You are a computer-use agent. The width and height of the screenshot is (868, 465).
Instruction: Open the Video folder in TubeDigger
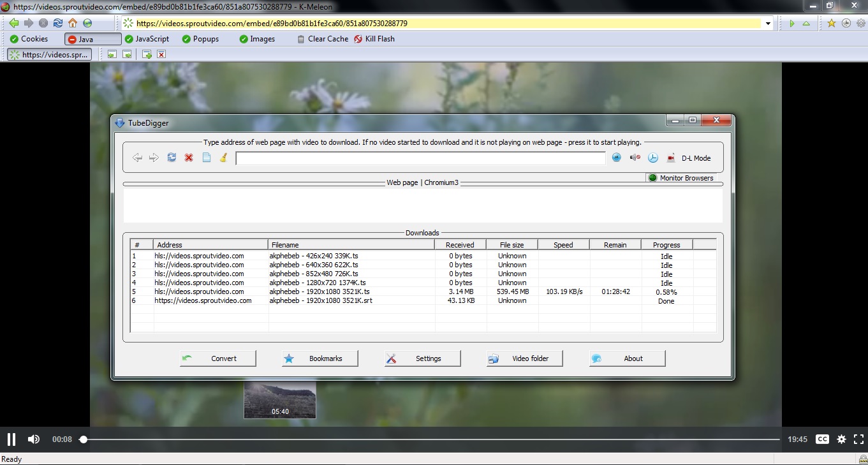[x=524, y=358]
